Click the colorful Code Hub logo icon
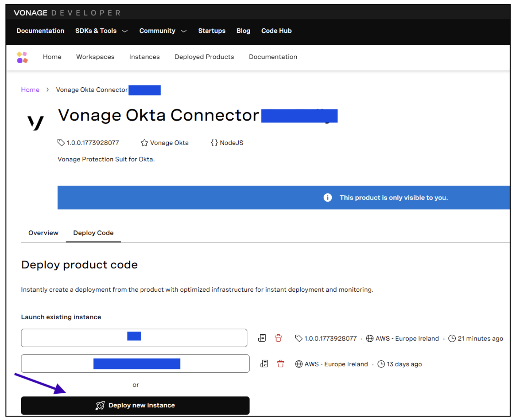 tap(22, 57)
